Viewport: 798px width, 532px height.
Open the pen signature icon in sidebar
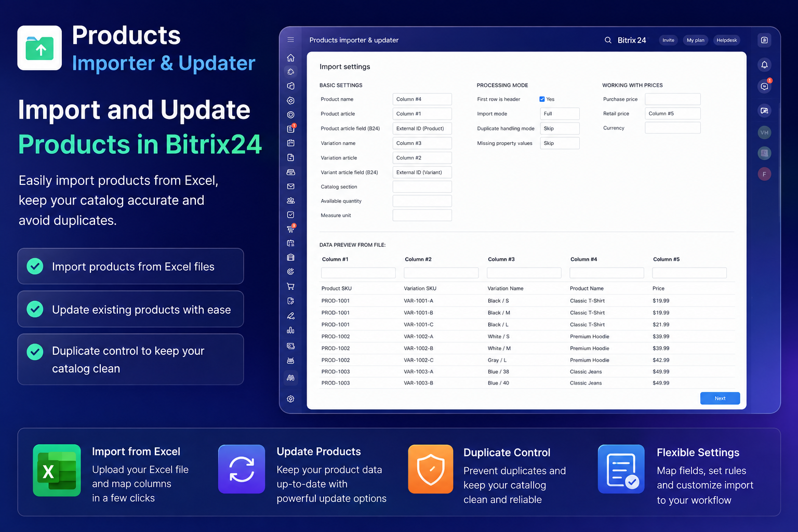pos(290,315)
